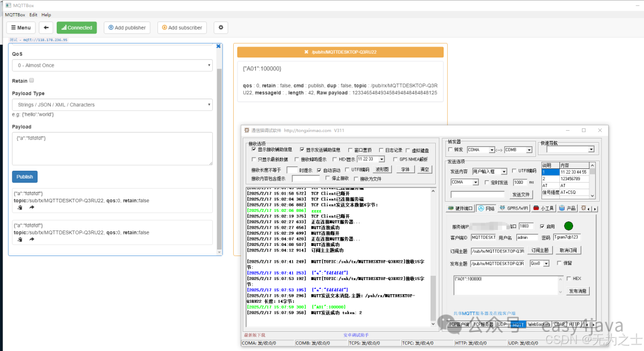Click the 清空 clear button
This screenshot has width=644, height=351.
(x=425, y=170)
